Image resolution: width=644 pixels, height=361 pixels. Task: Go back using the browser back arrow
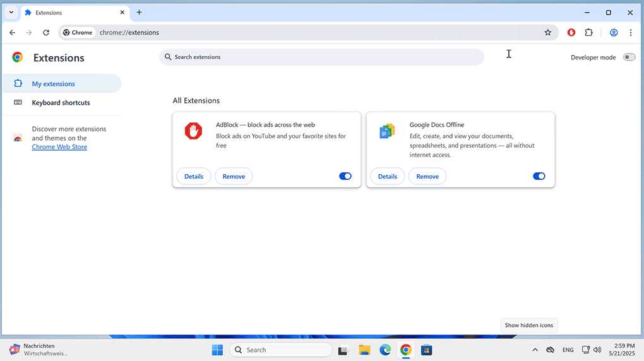point(13,32)
